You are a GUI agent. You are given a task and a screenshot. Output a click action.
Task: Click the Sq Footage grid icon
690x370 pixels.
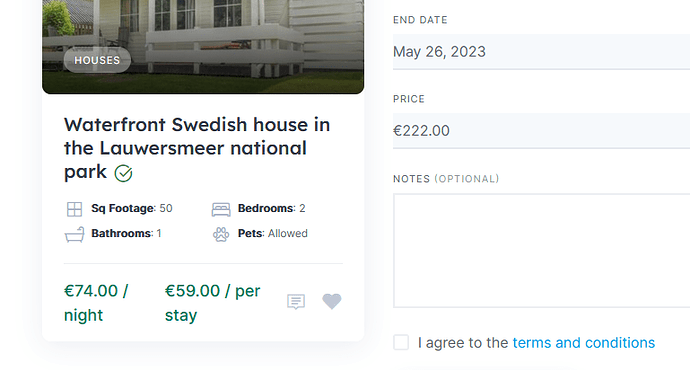pyautogui.click(x=74, y=209)
